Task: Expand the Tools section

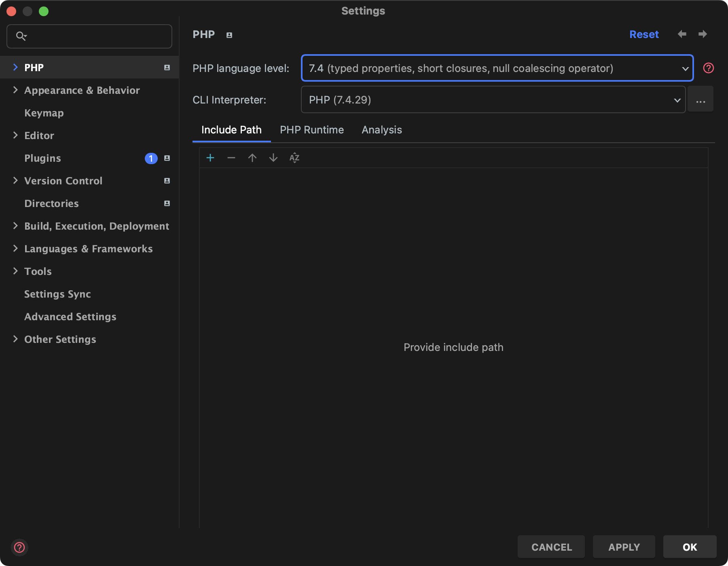Action: pyautogui.click(x=15, y=271)
